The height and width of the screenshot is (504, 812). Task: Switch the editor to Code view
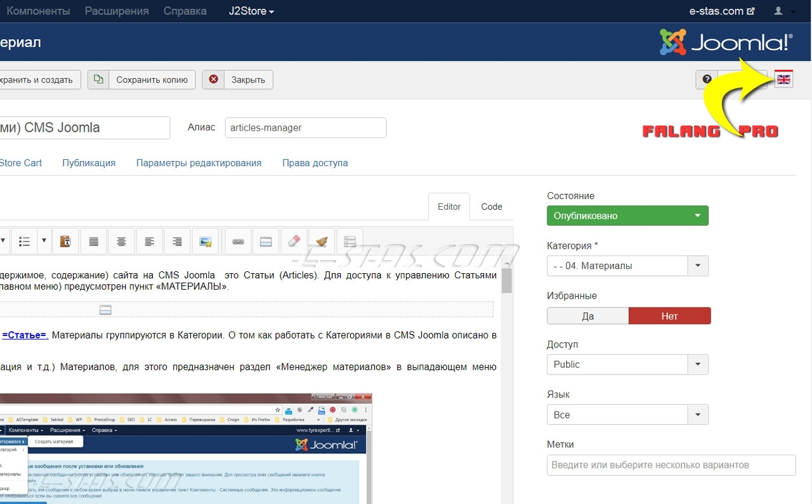[x=492, y=207]
